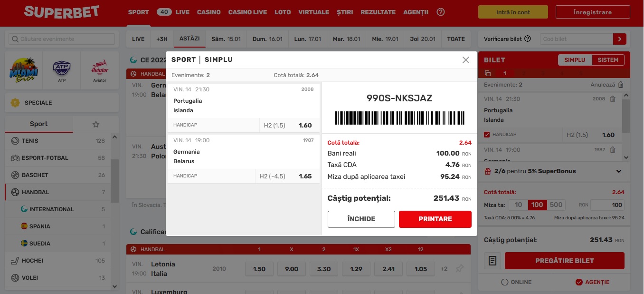Open the ticket list document icon
Viewport: 644px width, 294px height.
point(492,261)
